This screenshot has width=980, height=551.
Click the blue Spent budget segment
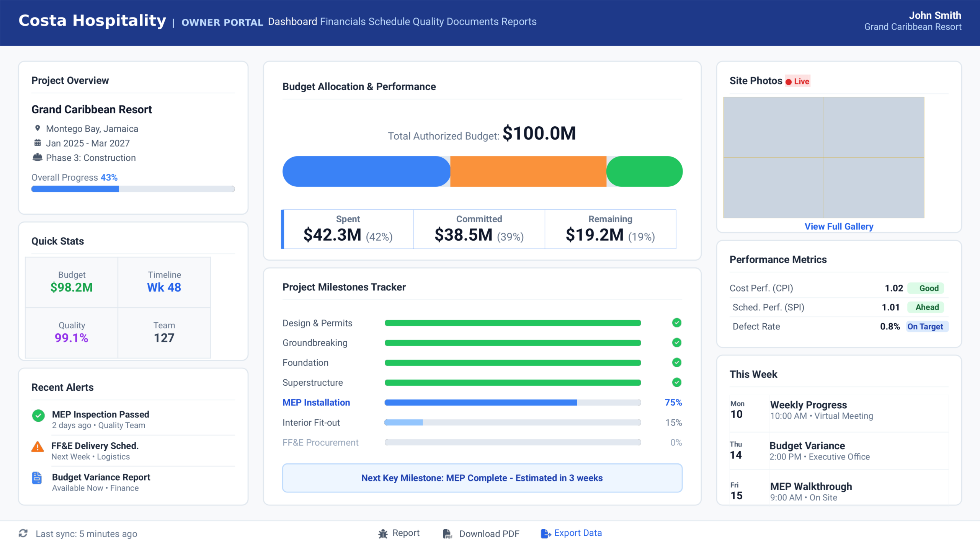pyautogui.click(x=366, y=171)
